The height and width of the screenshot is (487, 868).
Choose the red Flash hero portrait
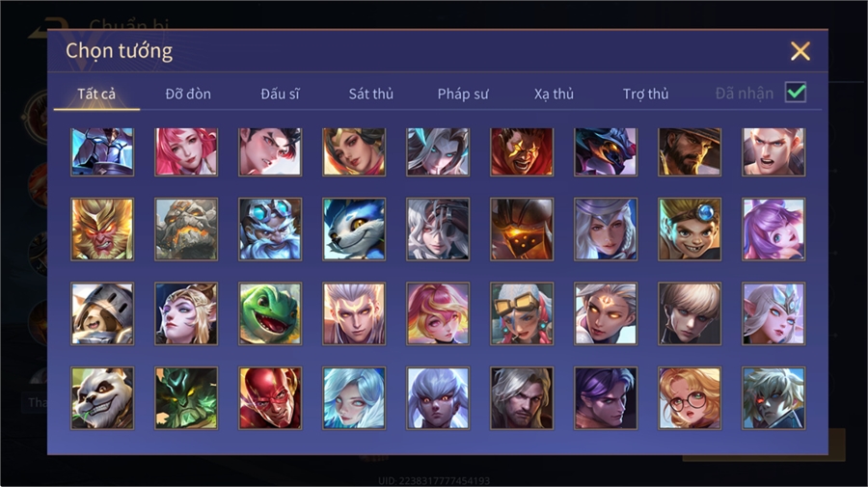[270, 398]
